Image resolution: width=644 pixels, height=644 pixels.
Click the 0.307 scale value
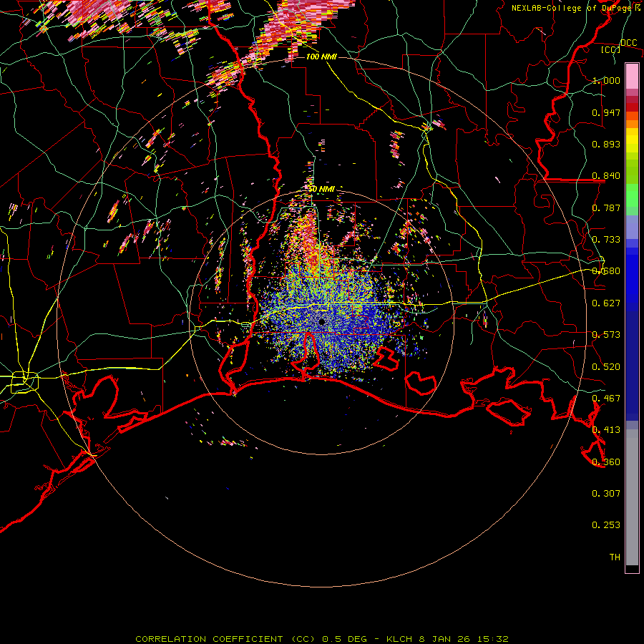point(606,494)
